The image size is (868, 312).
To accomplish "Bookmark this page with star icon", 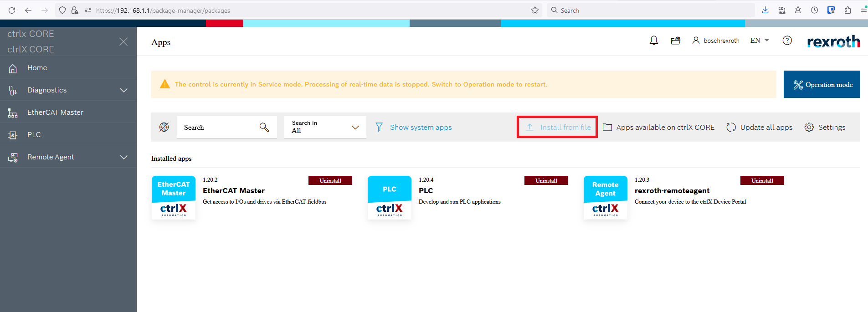I will [x=535, y=10].
